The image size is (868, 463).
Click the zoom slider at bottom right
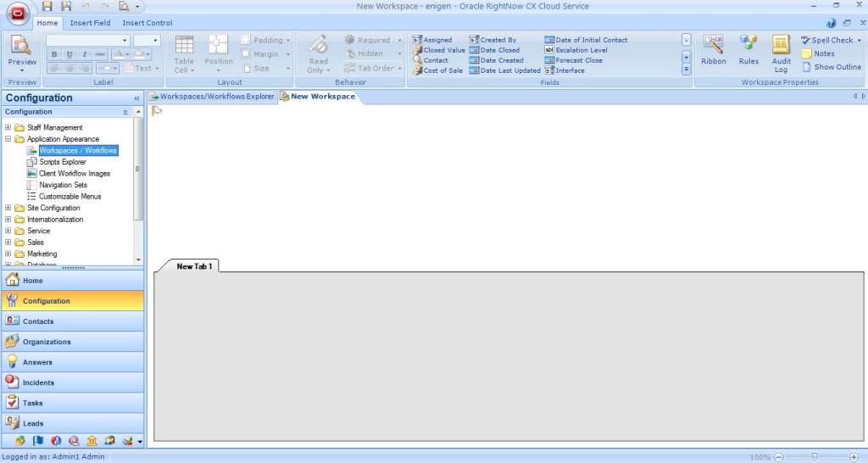[815, 457]
